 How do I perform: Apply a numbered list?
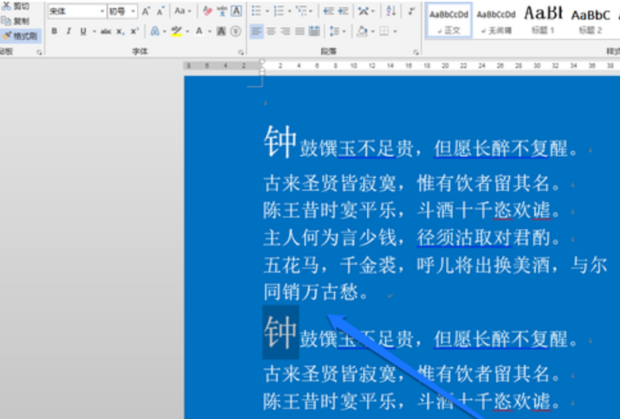coord(279,11)
